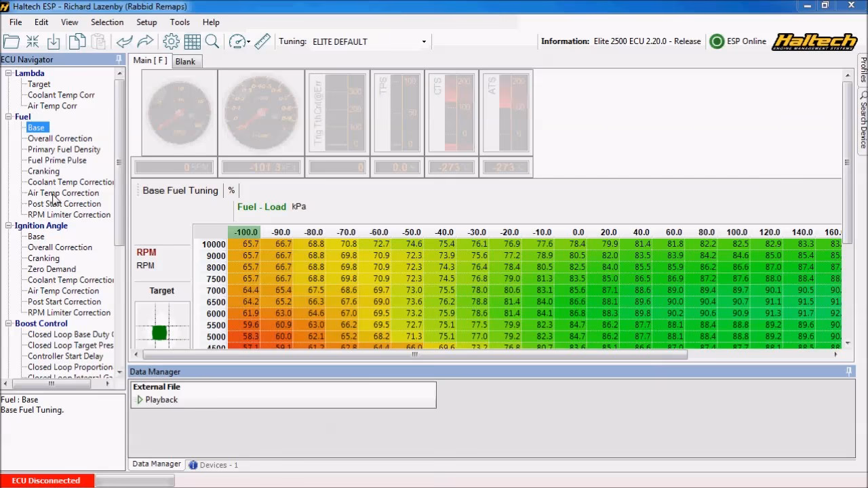Viewport: 868px width, 488px height.
Task: Open the gauge icon dropdown arrow
Action: click(248, 42)
